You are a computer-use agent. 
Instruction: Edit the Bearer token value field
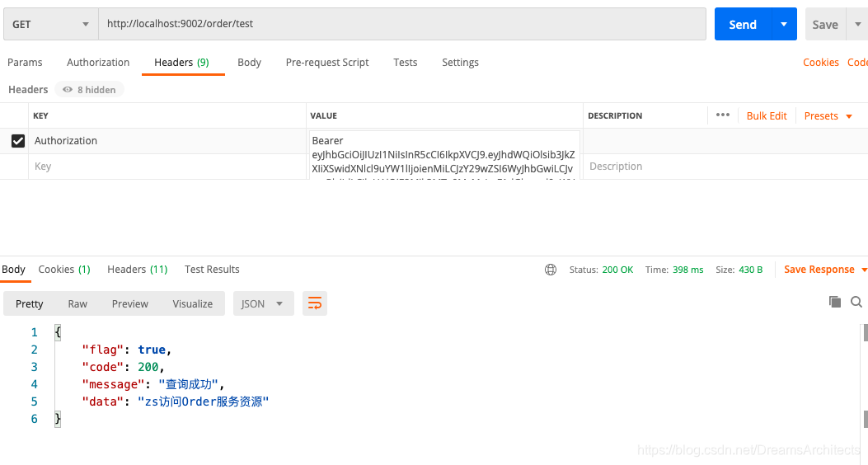[x=444, y=155]
